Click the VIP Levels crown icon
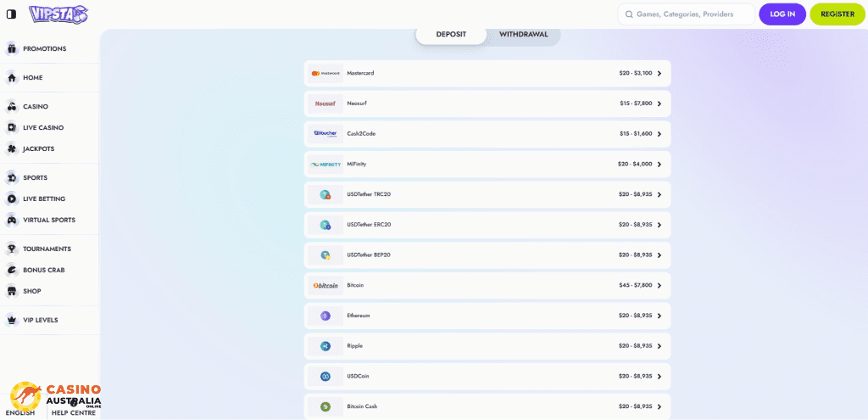Image resolution: width=868 pixels, height=420 pixels. (x=12, y=320)
